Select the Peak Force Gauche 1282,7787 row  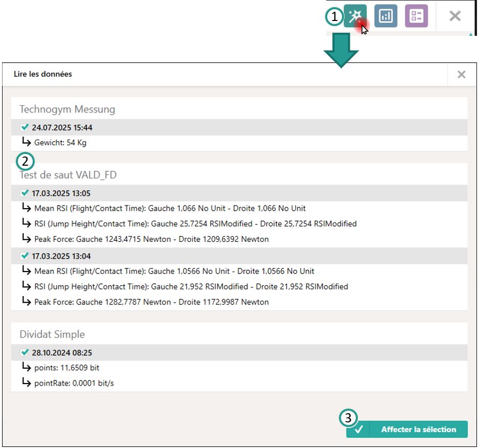point(151,302)
